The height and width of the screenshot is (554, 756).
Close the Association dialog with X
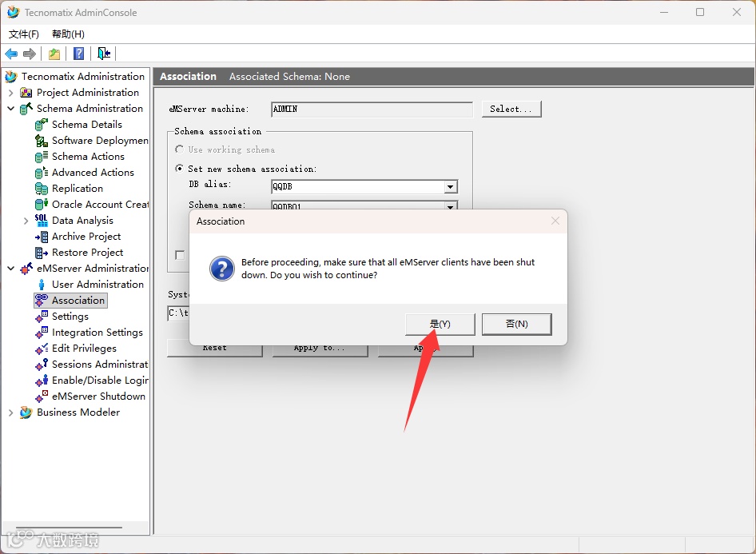pyautogui.click(x=555, y=221)
